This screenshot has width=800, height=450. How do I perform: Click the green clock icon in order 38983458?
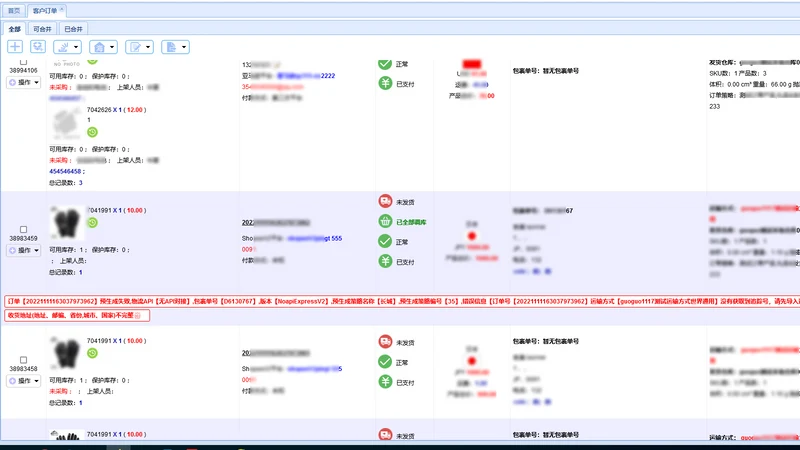point(92,353)
